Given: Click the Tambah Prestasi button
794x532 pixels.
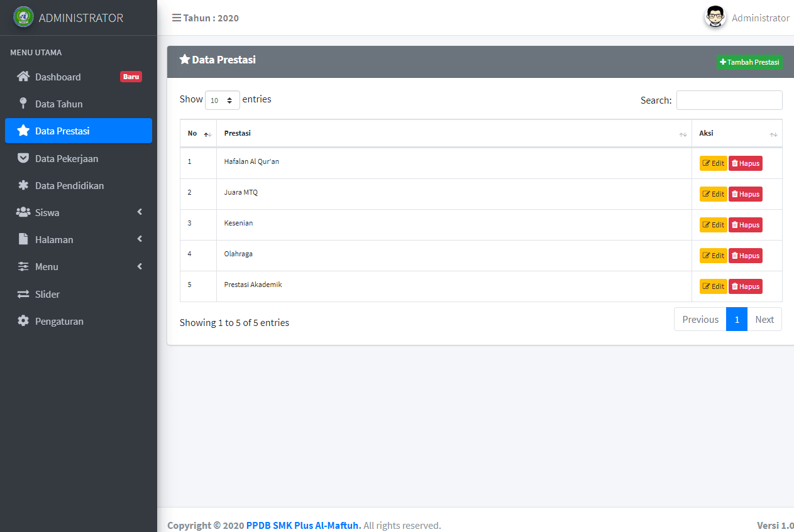Looking at the screenshot, I should tap(749, 62).
